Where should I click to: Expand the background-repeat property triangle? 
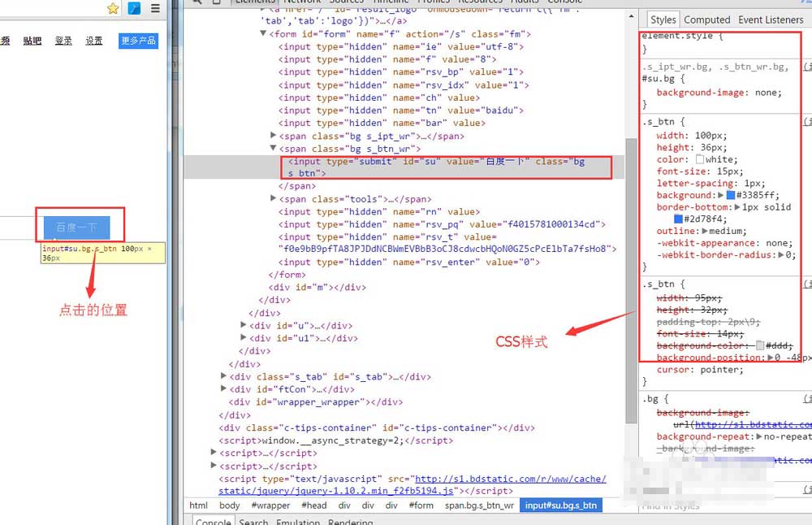(x=758, y=436)
